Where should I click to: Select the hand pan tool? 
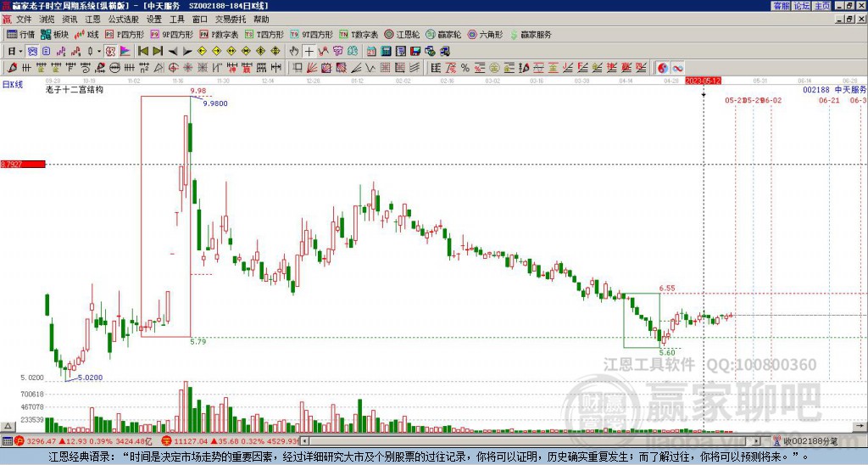[294, 52]
